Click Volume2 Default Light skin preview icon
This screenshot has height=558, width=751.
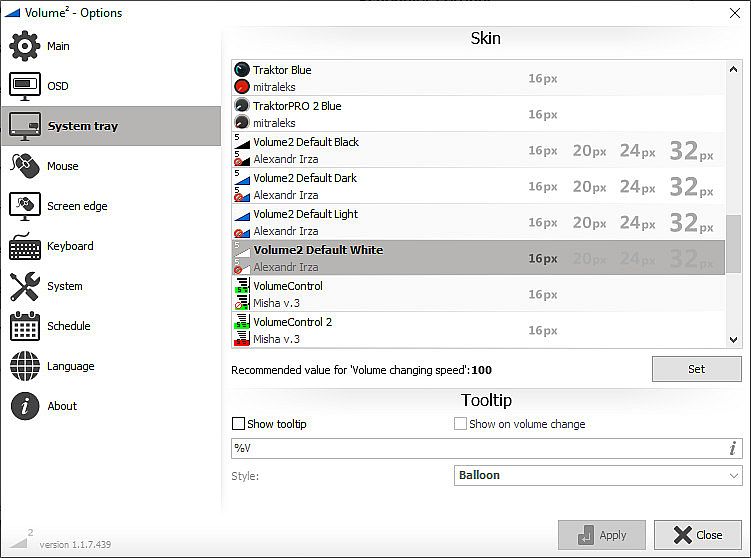242,216
